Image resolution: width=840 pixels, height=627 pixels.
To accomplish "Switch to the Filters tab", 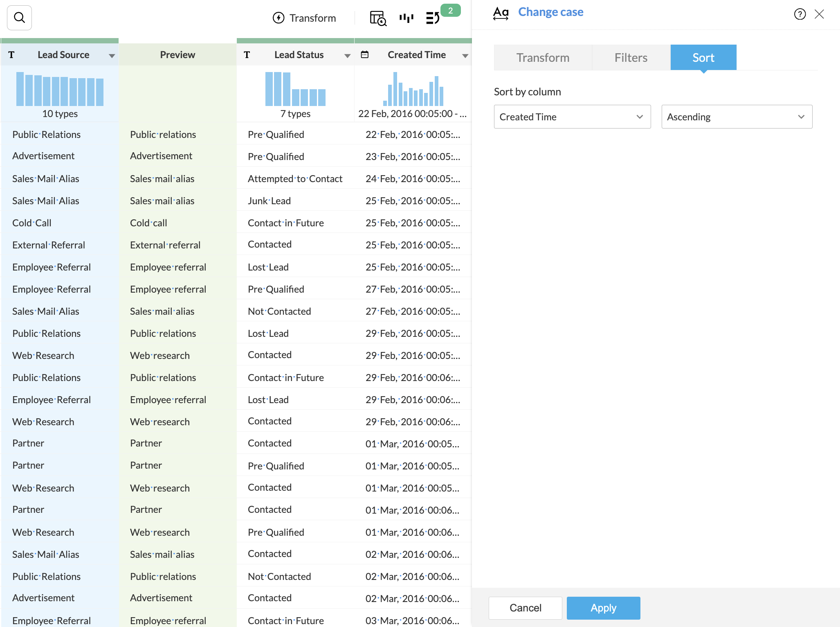I will (x=631, y=58).
